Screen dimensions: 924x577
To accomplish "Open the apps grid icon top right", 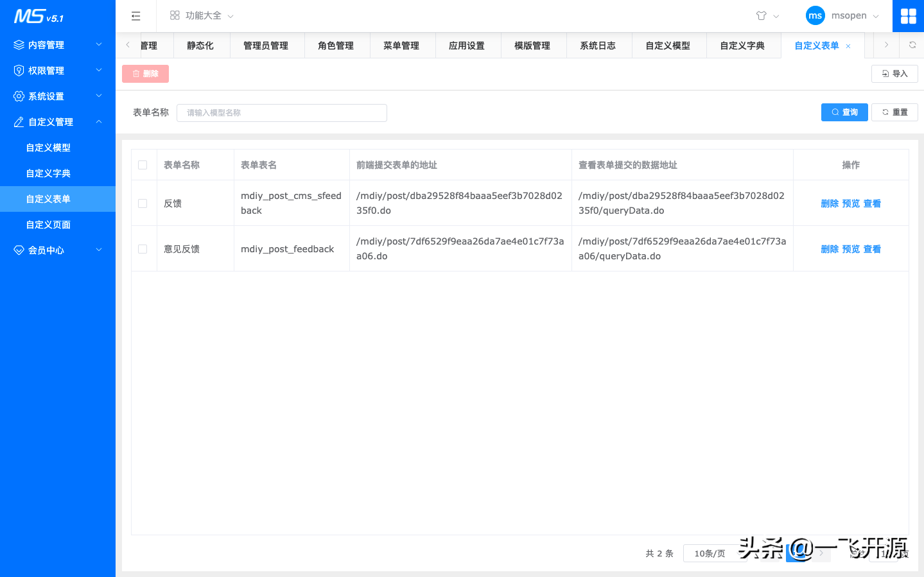I will click(908, 15).
